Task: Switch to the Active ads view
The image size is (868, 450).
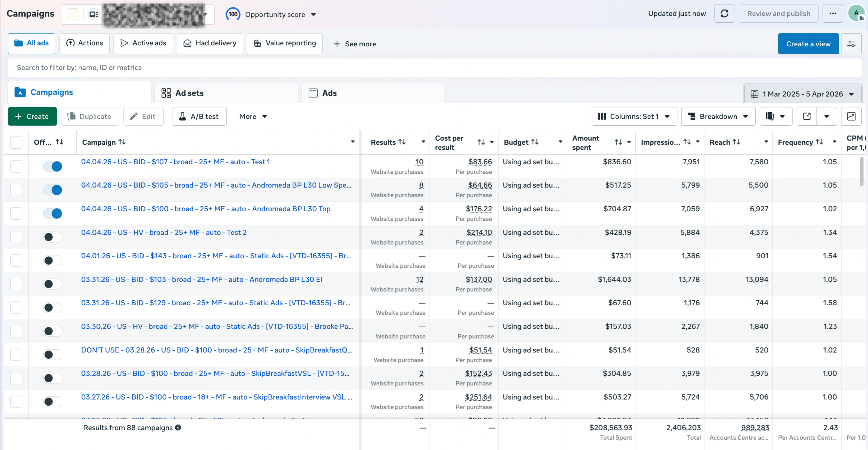Action: [143, 43]
